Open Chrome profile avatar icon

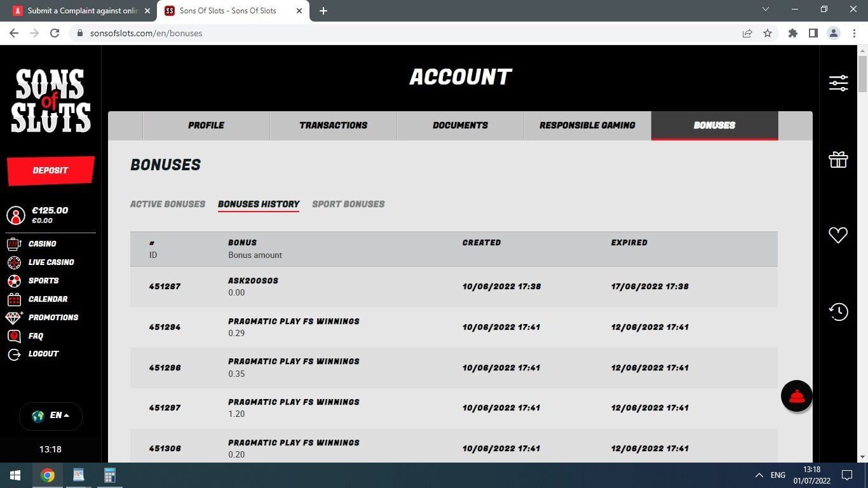coord(834,33)
